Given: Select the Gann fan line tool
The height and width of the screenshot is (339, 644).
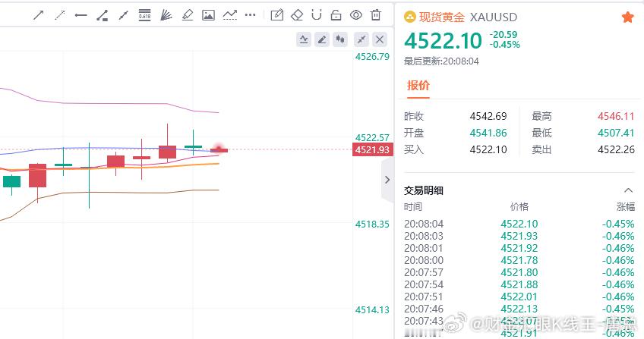Looking at the screenshot, I should click(x=166, y=16).
